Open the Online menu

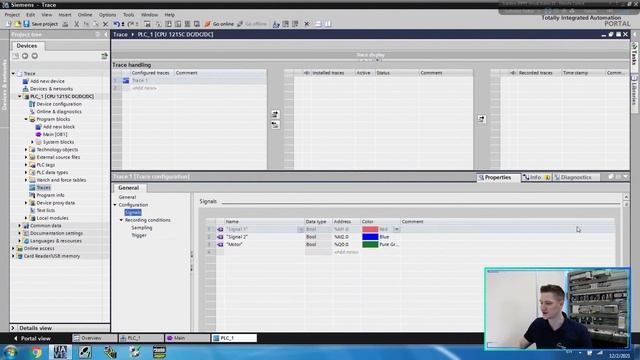85,15
